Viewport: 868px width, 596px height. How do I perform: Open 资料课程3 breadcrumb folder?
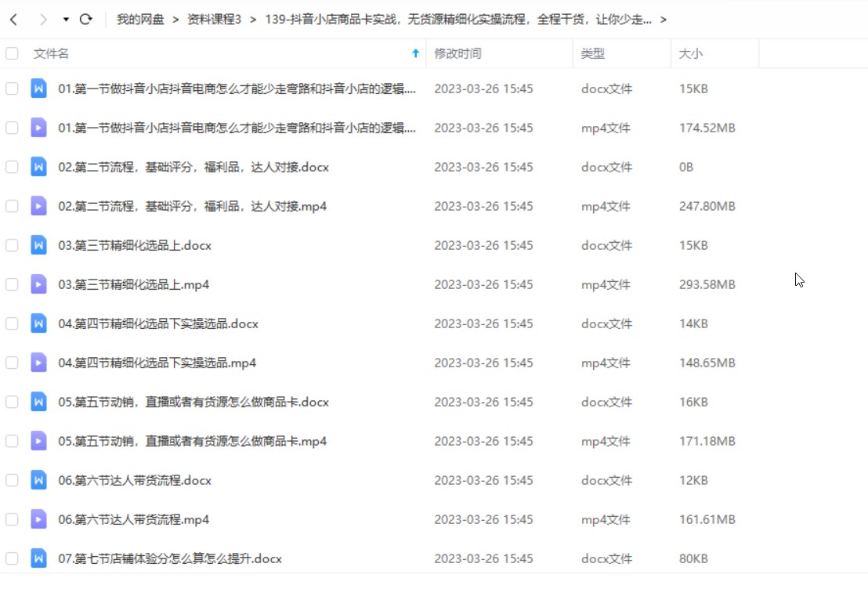click(214, 20)
